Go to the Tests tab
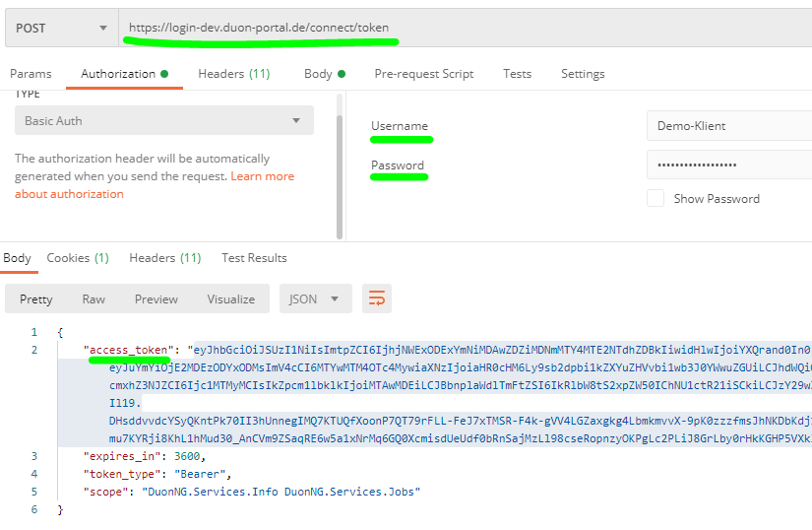The image size is (812, 530). tap(517, 74)
